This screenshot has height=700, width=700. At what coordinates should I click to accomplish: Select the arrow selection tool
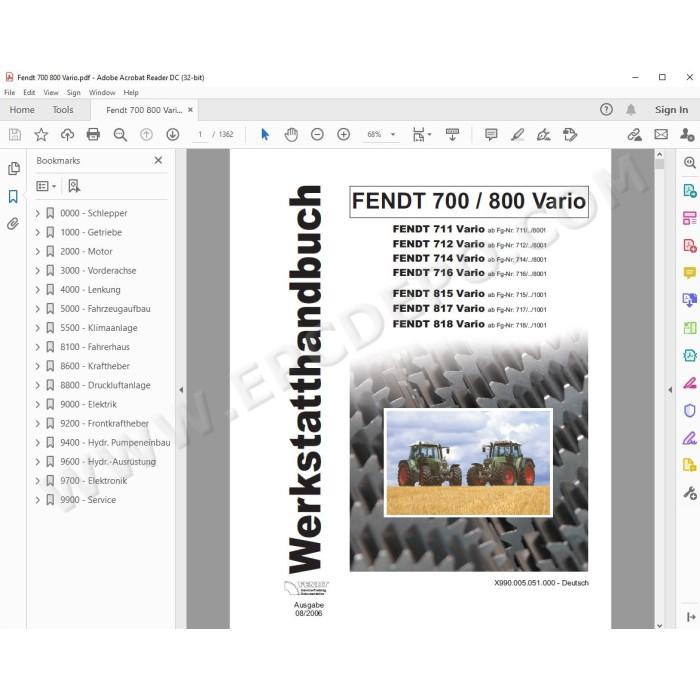click(x=265, y=134)
